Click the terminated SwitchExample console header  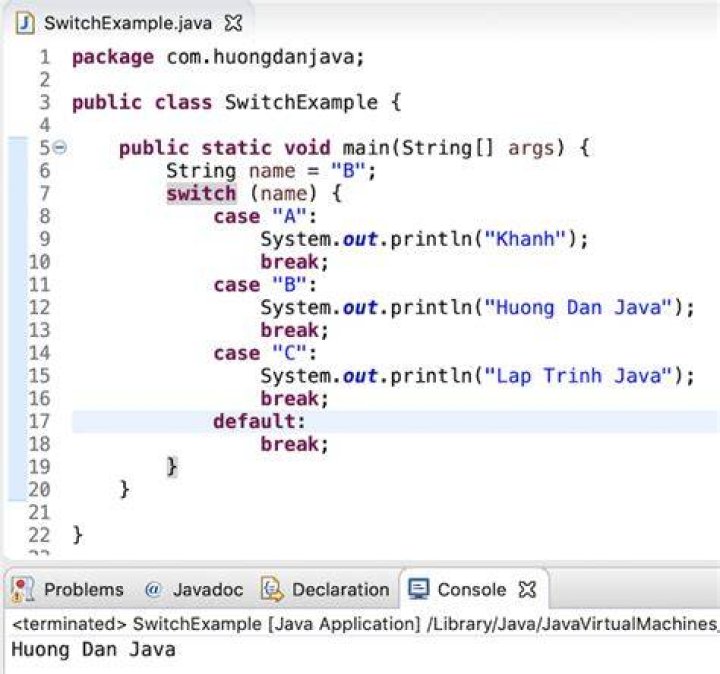365,624
